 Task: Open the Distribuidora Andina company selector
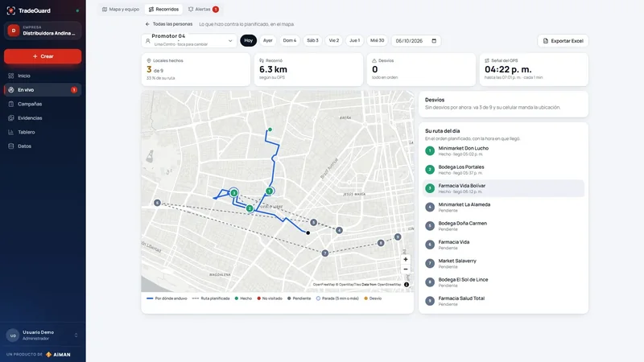pos(43,31)
